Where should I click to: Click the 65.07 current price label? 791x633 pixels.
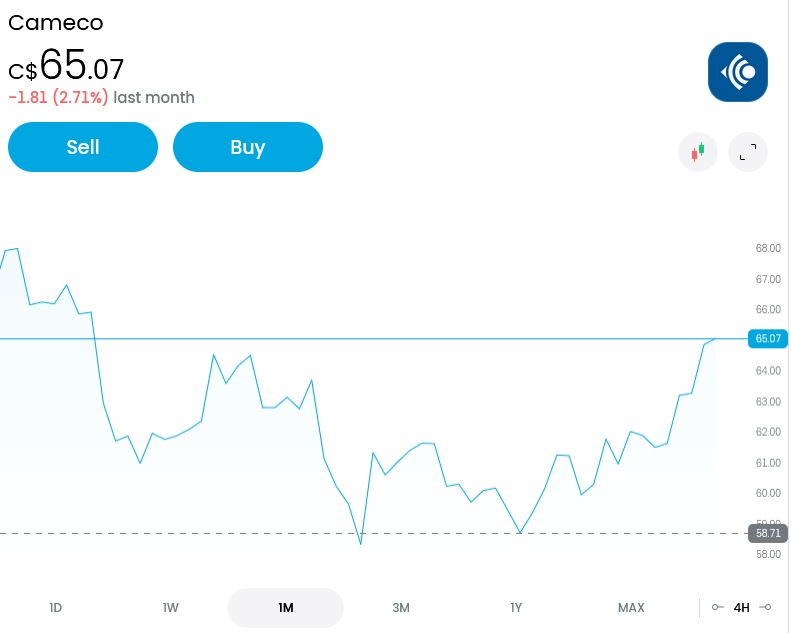[767, 339]
